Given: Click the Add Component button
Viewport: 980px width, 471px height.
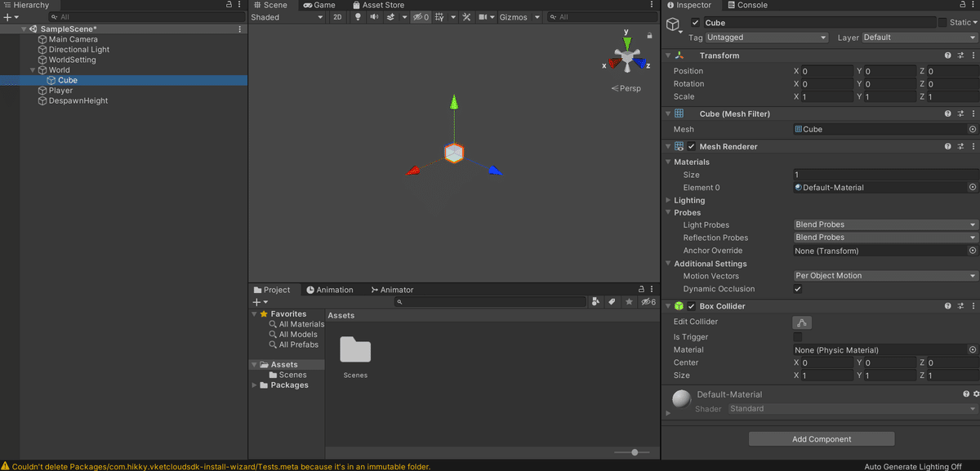Looking at the screenshot, I should 822,439.
